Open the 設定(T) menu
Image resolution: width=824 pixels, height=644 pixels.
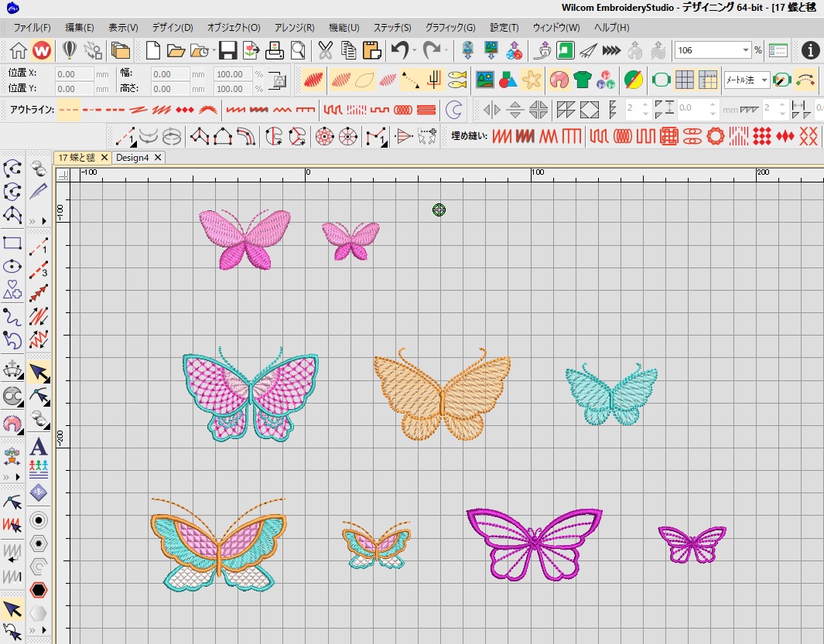[x=504, y=27]
